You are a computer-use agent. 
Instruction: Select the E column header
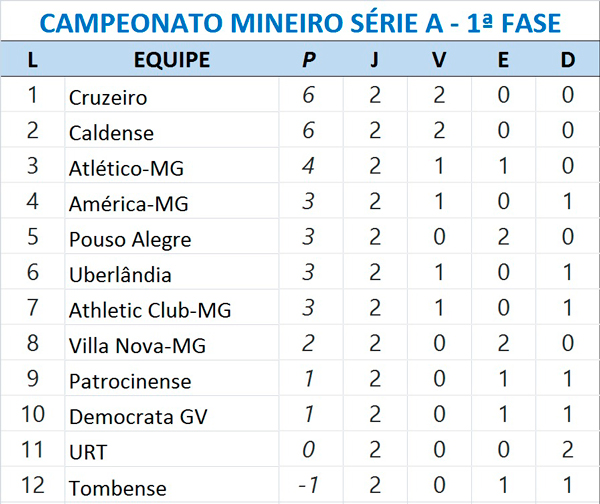503,60
